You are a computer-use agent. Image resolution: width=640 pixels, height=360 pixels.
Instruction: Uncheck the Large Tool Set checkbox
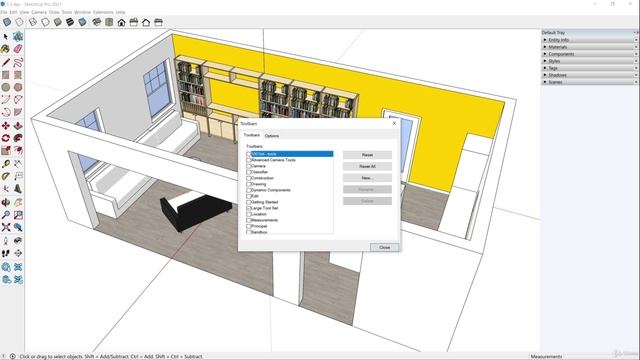[x=249, y=208]
